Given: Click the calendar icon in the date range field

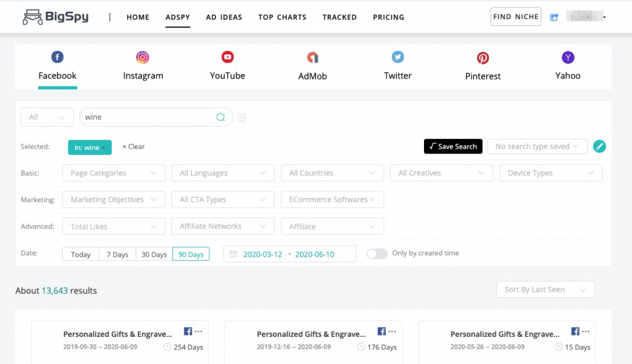Looking at the screenshot, I should tap(233, 254).
